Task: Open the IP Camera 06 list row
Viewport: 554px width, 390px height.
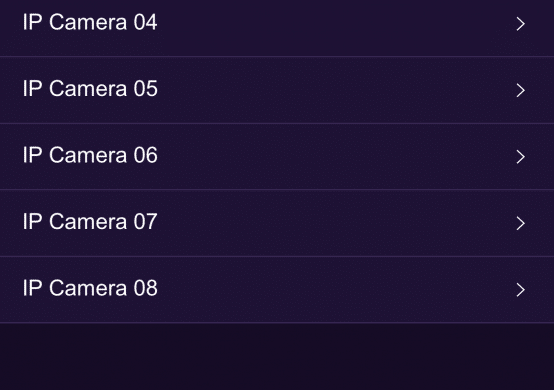Action: 277,156
